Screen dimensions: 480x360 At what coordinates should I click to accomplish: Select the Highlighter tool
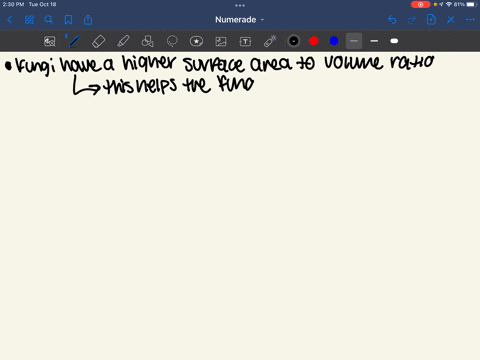coord(123,41)
